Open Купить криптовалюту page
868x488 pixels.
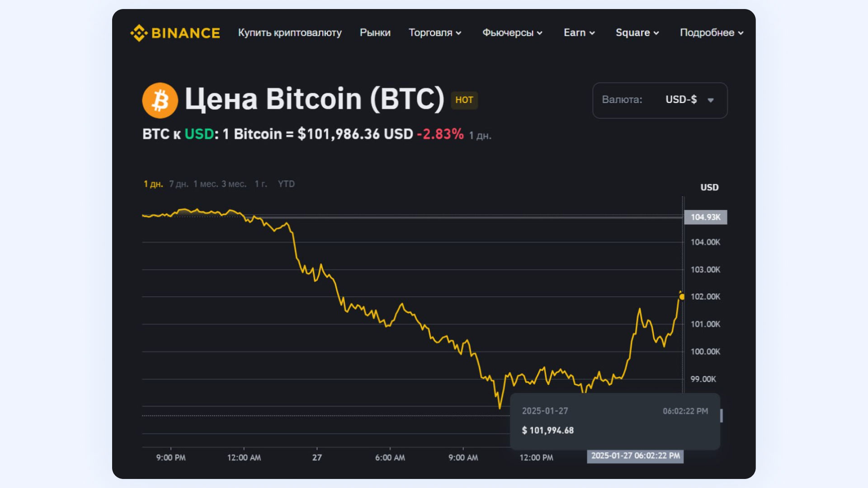coord(290,33)
